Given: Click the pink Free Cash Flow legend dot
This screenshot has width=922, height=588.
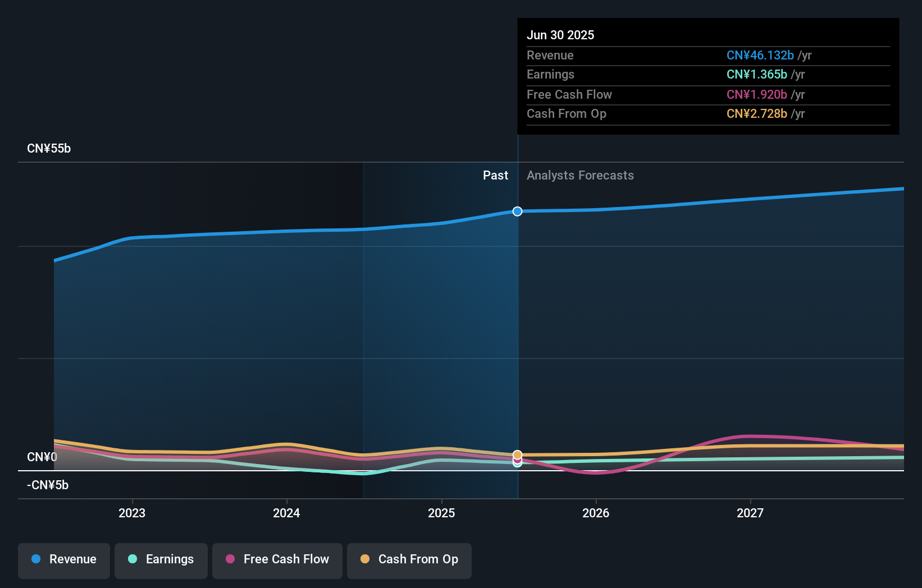Looking at the screenshot, I should point(231,559).
